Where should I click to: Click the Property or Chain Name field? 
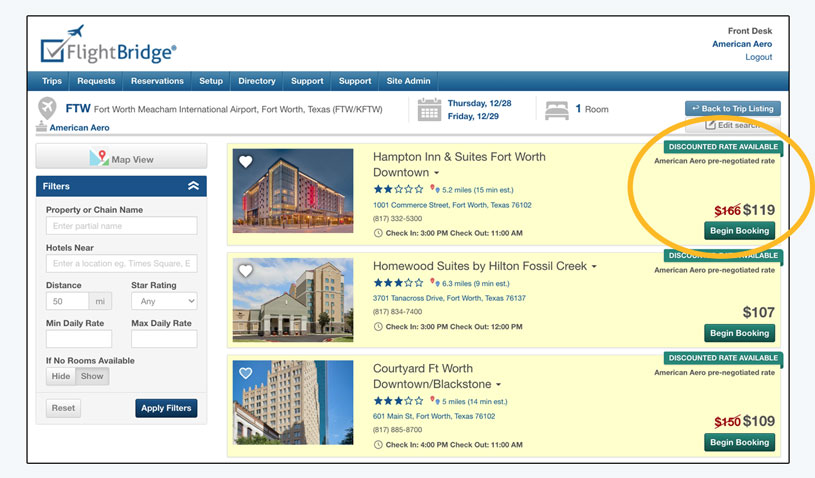click(x=121, y=226)
